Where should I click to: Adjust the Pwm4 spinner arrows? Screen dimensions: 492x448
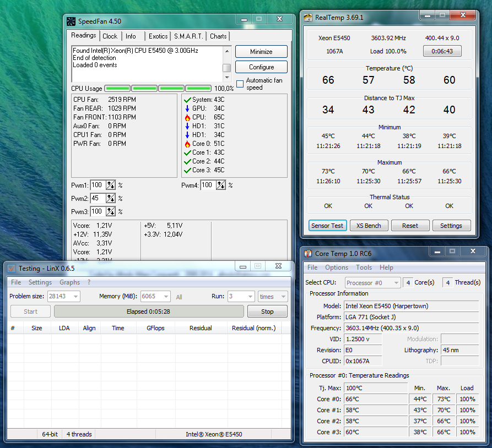tap(221, 185)
